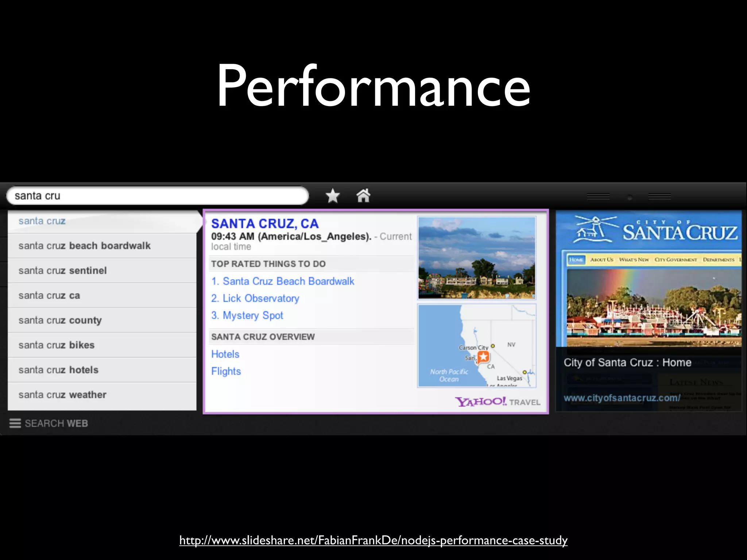Click the Carson City label on map

(x=473, y=347)
